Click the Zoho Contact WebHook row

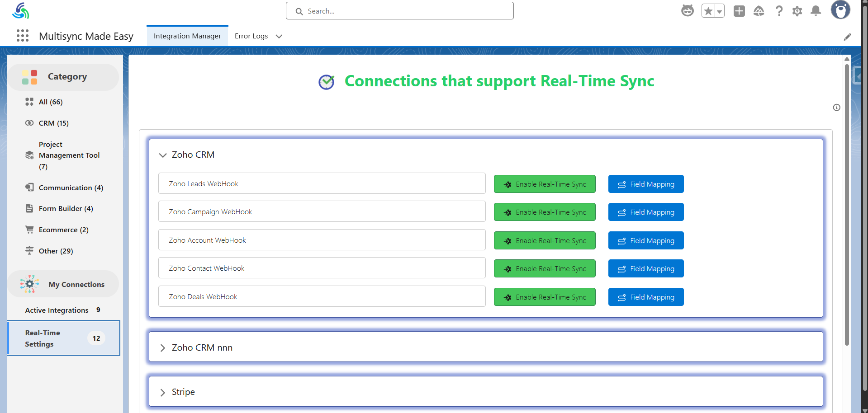pos(322,268)
